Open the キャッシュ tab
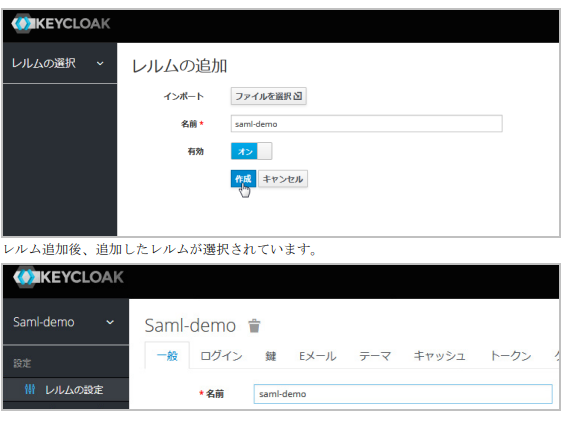The height and width of the screenshot is (423, 567). (439, 356)
